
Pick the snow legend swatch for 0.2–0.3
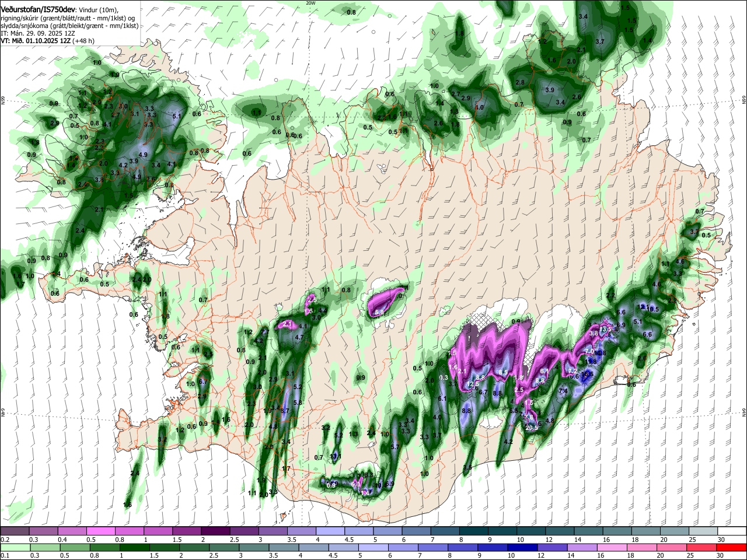click(15, 531)
